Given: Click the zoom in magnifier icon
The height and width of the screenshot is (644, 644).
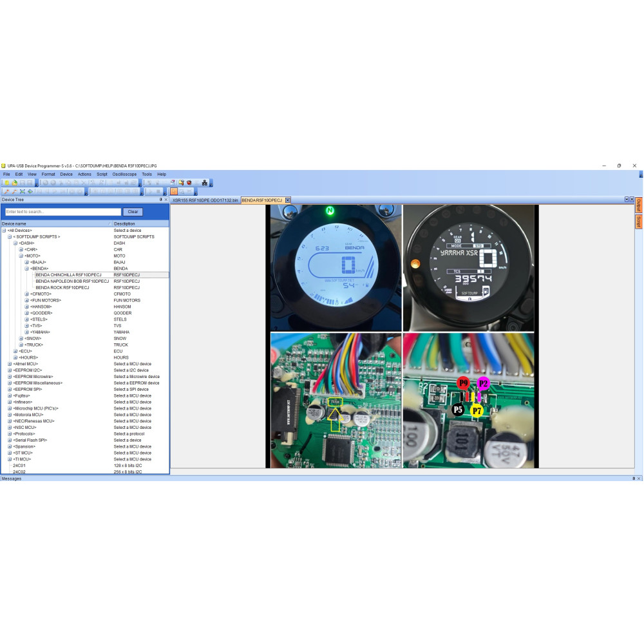Looking at the screenshot, I should [6, 191].
